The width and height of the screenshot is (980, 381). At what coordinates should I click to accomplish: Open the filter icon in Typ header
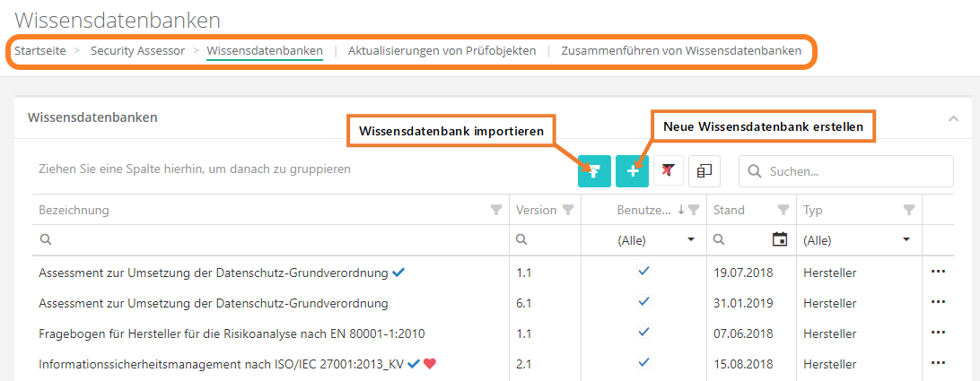coord(909,210)
